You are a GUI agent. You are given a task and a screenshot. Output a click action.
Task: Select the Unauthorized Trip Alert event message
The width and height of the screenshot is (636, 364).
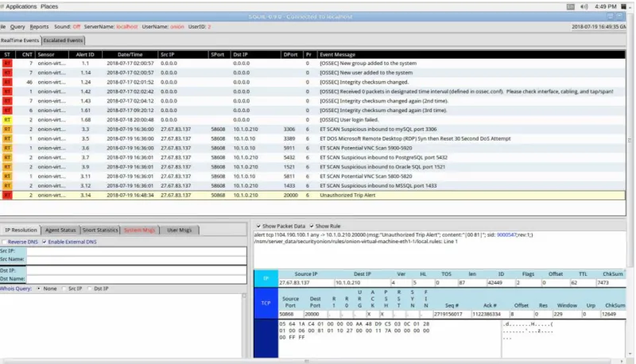tap(347, 196)
